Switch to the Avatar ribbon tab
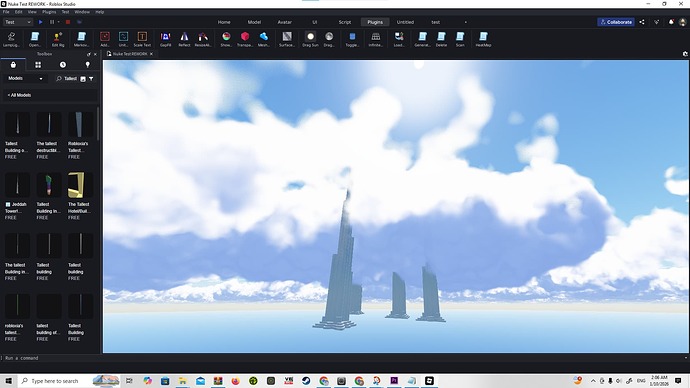Image resolution: width=690 pixels, height=388 pixels. [284, 22]
